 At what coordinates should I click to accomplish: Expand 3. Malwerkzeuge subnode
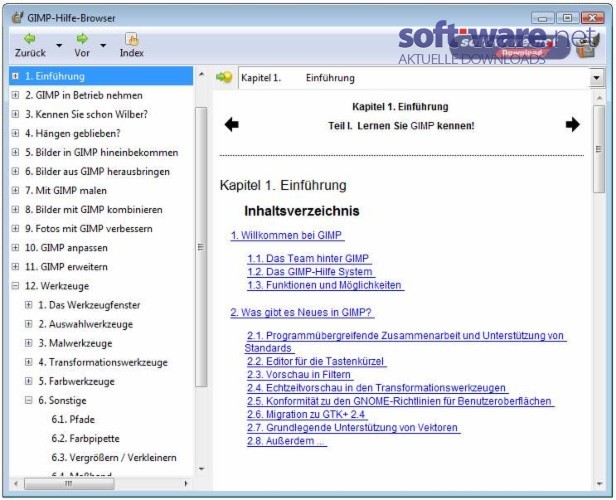[29, 342]
